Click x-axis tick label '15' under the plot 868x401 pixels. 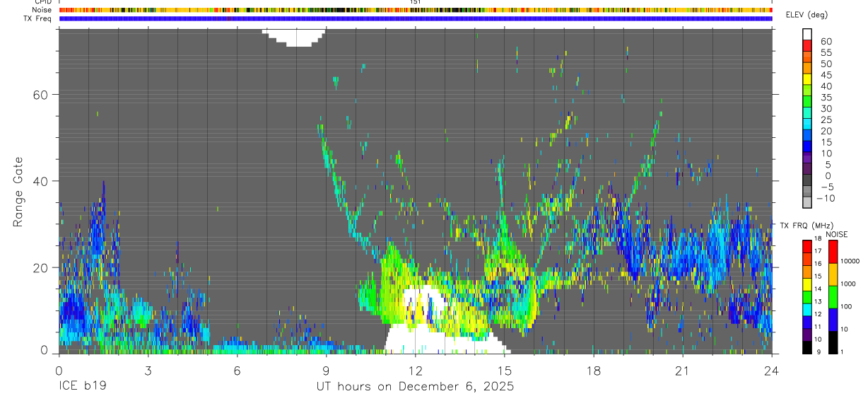504,371
